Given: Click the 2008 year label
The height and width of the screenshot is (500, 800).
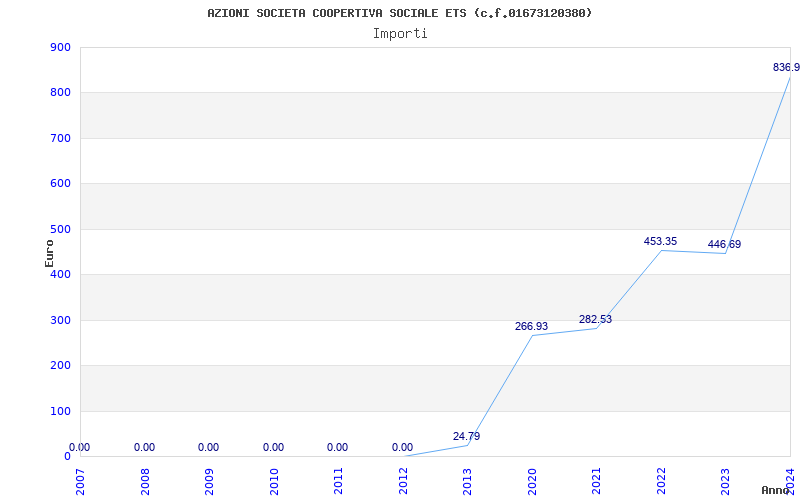Looking at the screenshot, I should [x=145, y=481].
